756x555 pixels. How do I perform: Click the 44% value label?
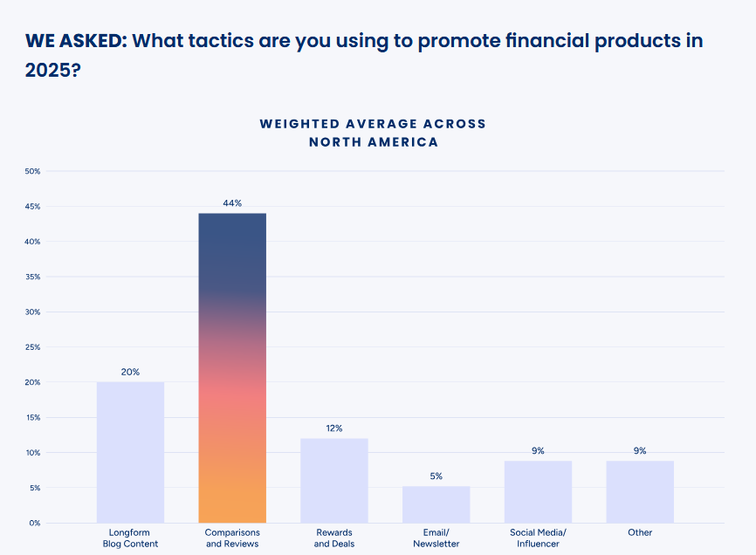[232, 203]
